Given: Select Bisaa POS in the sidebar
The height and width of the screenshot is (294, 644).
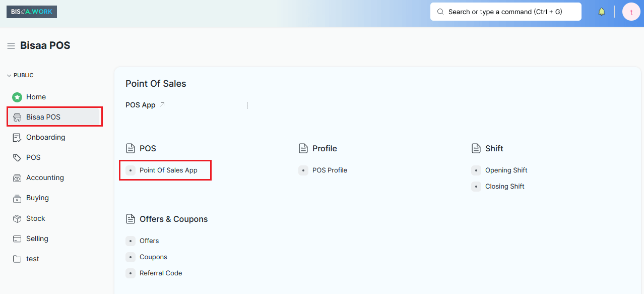Looking at the screenshot, I should [54, 117].
